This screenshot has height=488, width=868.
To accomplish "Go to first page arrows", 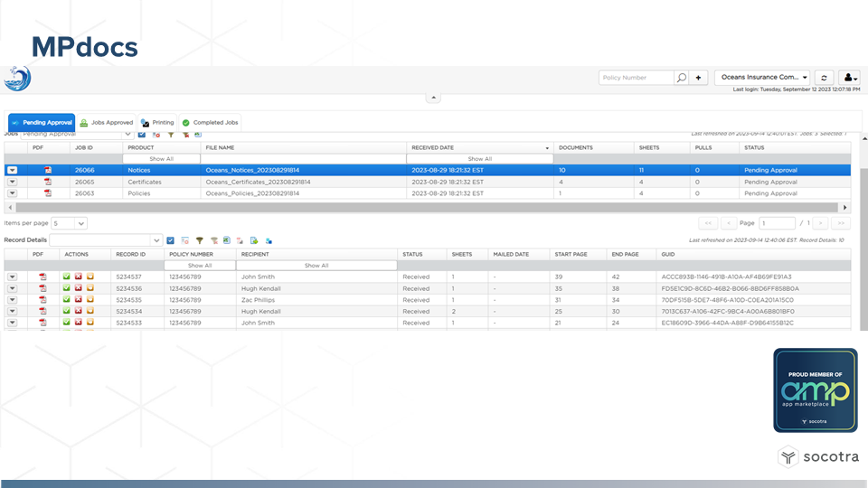I will (x=708, y=223).
